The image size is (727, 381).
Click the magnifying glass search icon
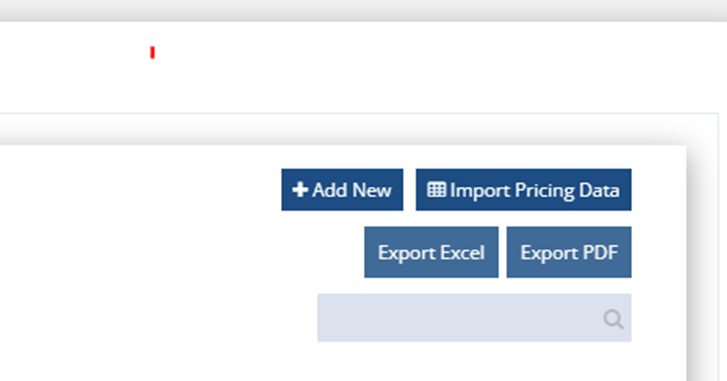coord(613,319)
